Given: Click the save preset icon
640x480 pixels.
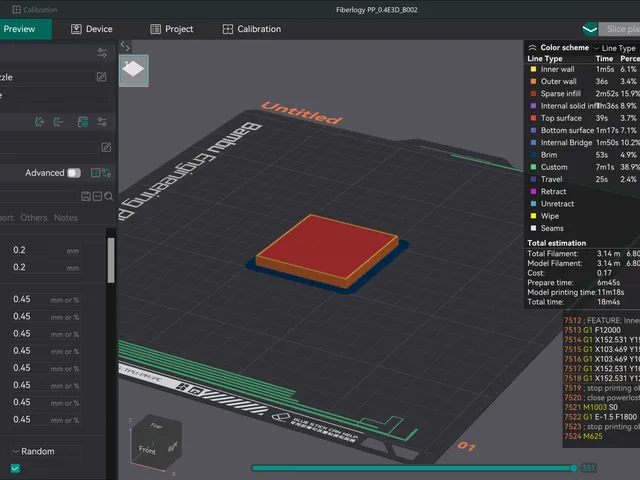Looking at the screenshot, I should point(86,196).
